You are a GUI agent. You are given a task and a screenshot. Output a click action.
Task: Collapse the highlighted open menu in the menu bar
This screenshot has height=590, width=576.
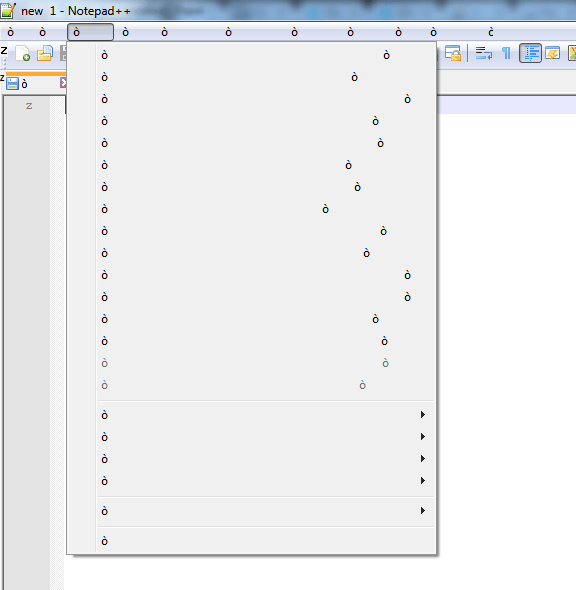[90, 32]
